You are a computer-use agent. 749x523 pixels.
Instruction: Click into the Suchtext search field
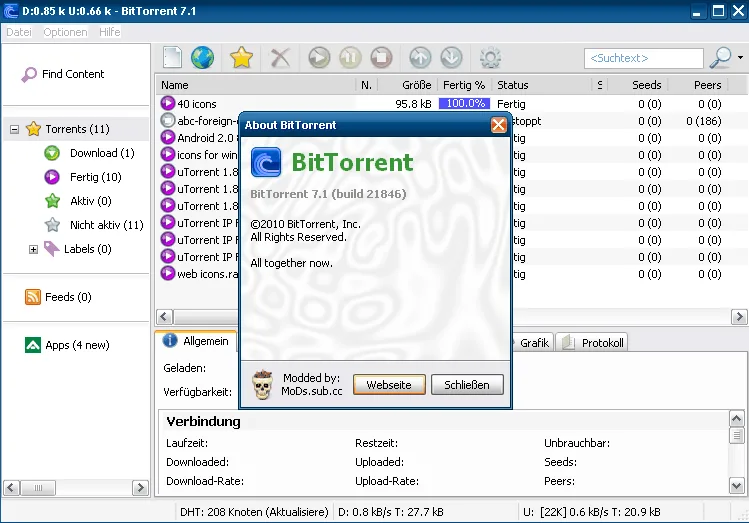643,58
